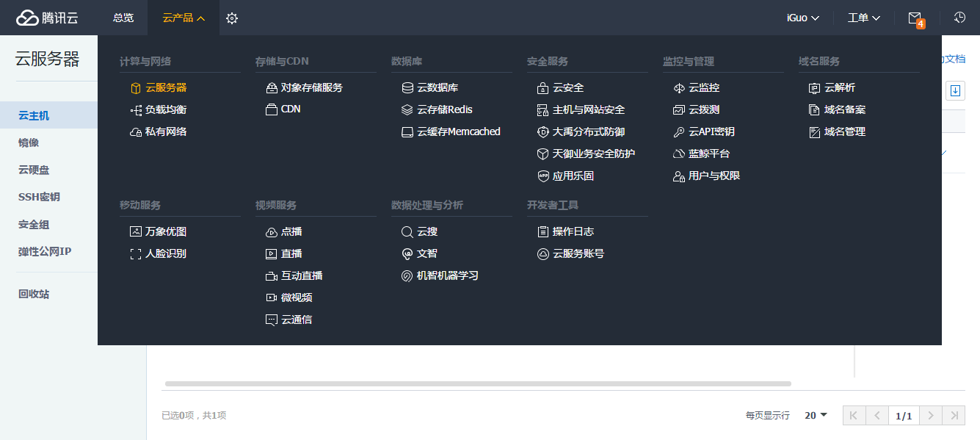
Task: Go to last page button
Action: (x=954, y=415)
